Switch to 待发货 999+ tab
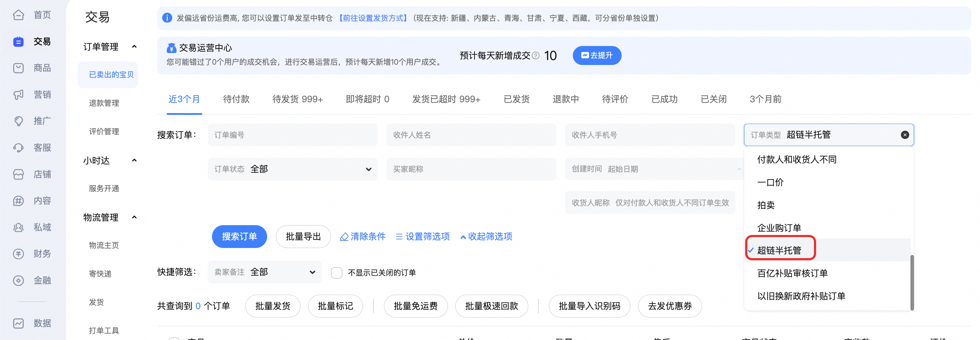The image size is (980, 340). (x=298, y=99)
